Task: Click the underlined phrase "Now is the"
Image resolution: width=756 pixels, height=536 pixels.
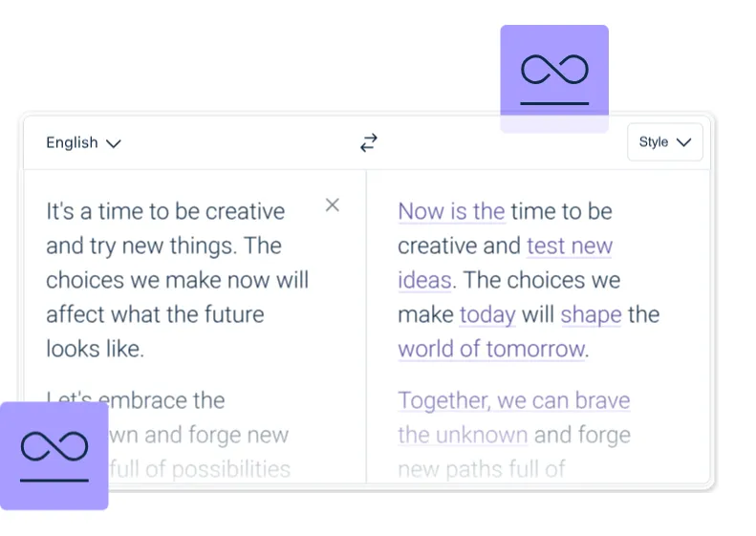Action: coord(451,211)
